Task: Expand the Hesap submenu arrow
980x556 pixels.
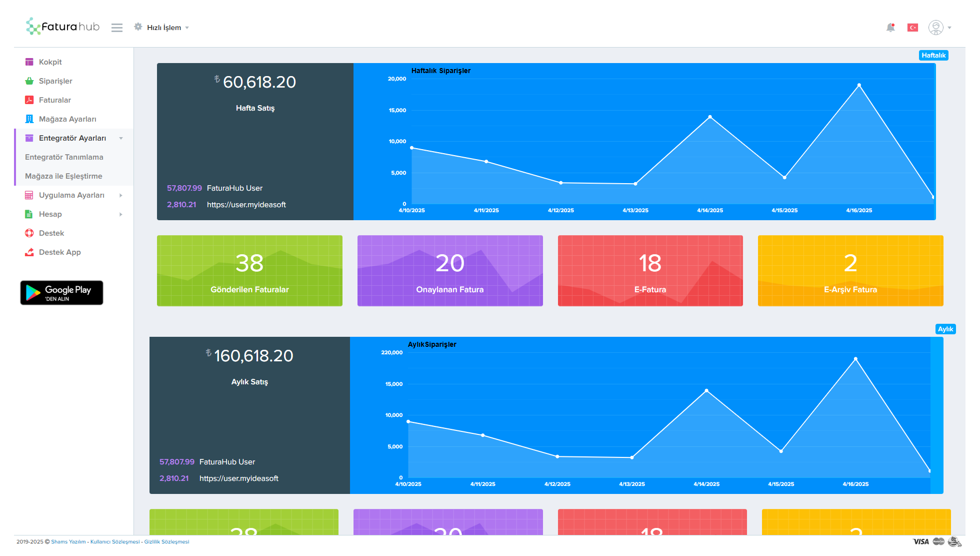Action: pos(121,214)
